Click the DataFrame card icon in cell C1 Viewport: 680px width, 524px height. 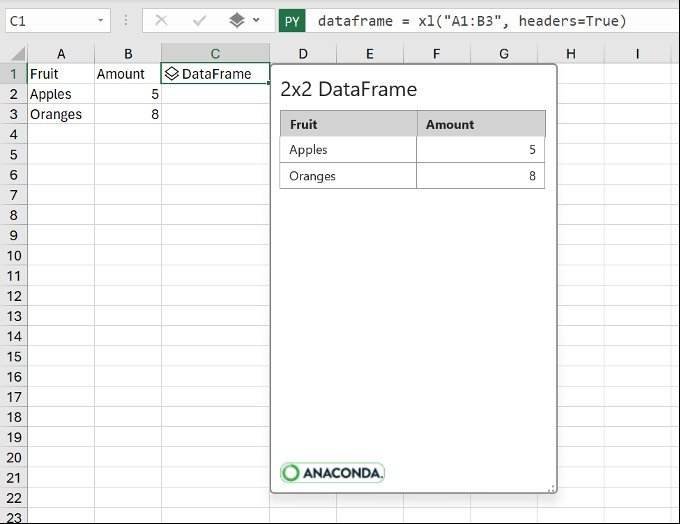coord(172,74)
